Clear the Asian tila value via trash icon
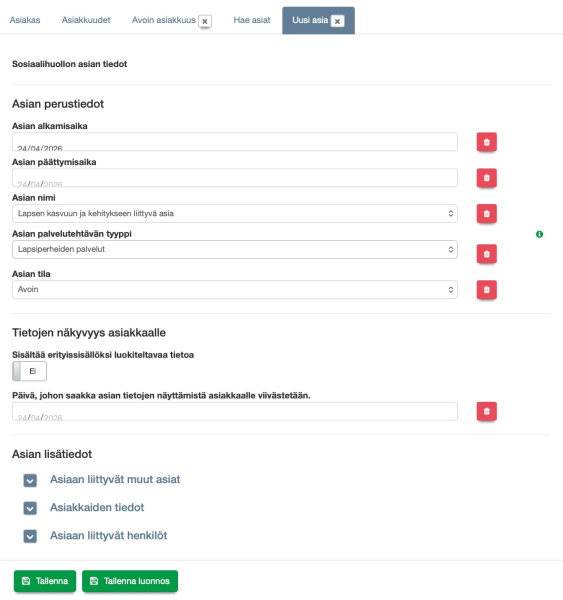563x600 pixels. click(486, 290)
